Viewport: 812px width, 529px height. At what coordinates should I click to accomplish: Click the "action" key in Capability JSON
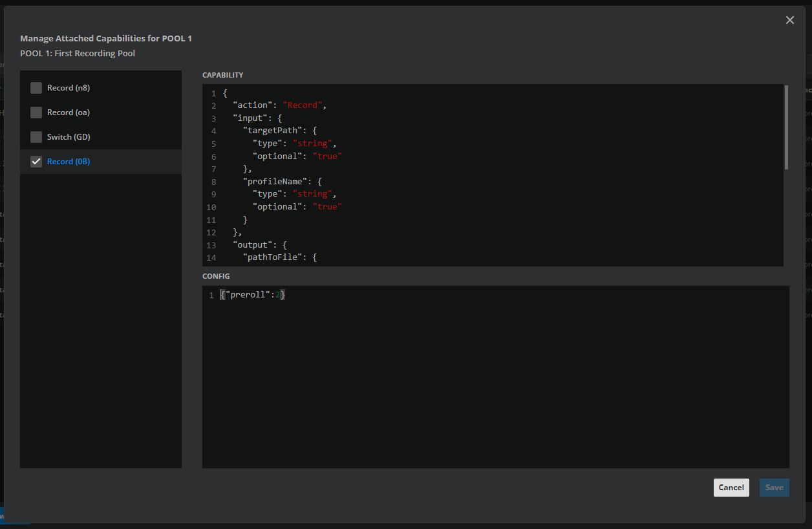click(252, 105)
